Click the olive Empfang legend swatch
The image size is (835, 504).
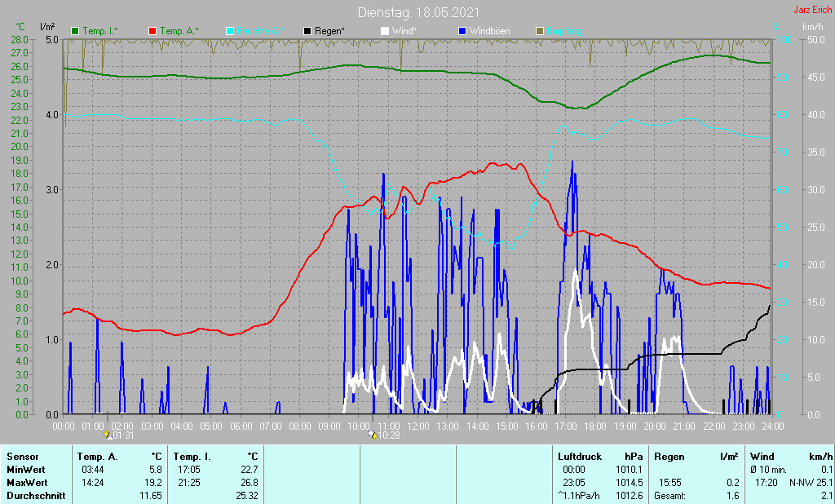tap(540, 31)
